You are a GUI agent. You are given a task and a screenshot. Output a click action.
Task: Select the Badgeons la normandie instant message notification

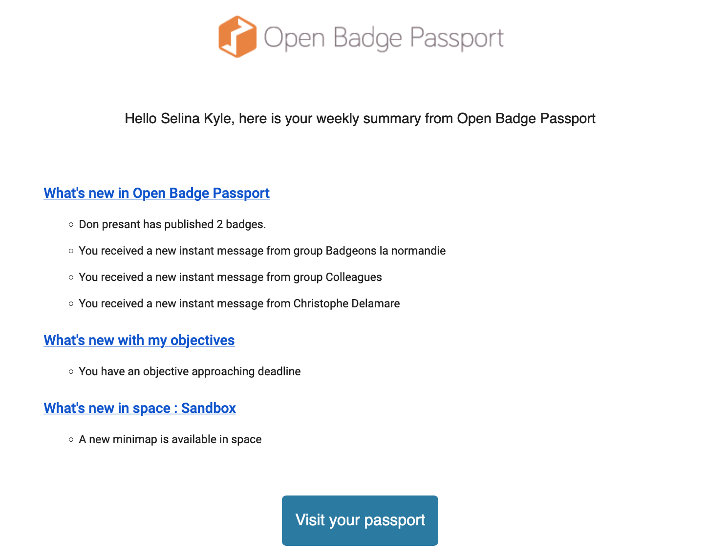[262, 251]
